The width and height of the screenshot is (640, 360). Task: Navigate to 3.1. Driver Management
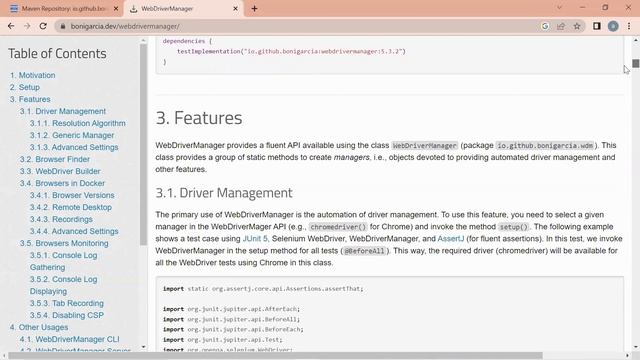pyautogui.click(x=62, y=111)
